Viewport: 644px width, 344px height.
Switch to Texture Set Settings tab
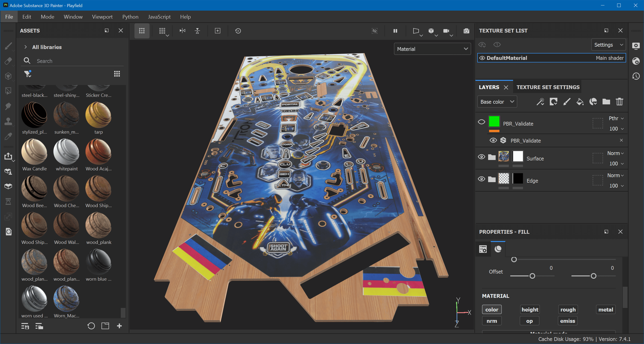[x=548, y=87]
